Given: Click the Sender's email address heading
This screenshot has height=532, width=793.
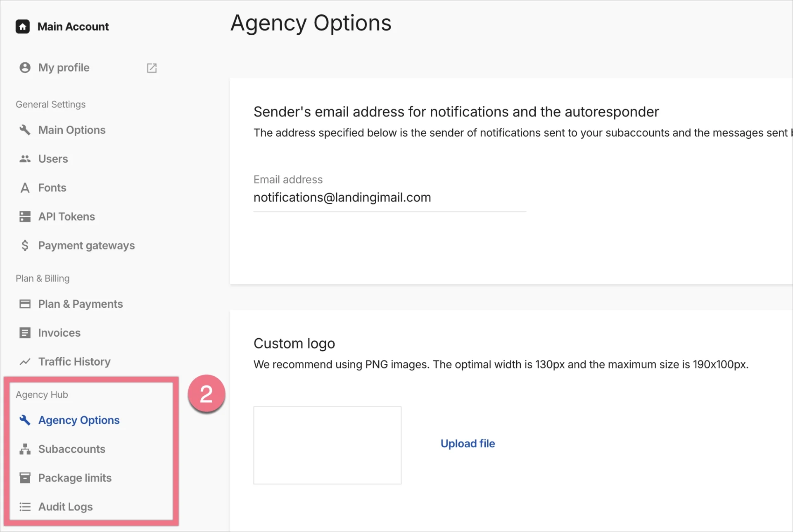Looking at the screenshot, I should (x=456, y=112).
